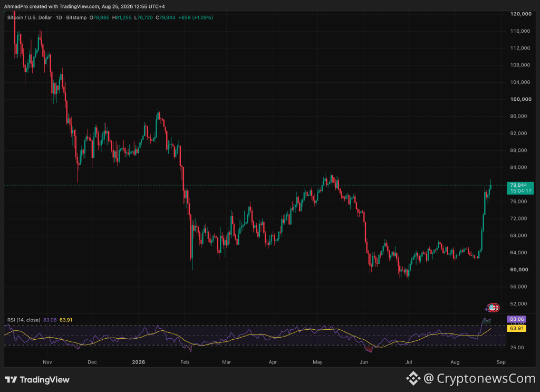The height and width of the screenshot is (392, 540).
Task: Click the May label on time axis
Action: 317,362
